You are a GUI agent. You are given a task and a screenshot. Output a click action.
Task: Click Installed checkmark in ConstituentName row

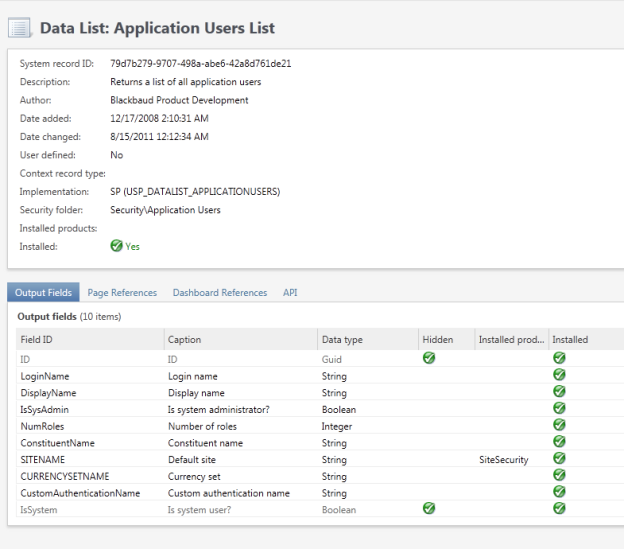tap(559, 443)
